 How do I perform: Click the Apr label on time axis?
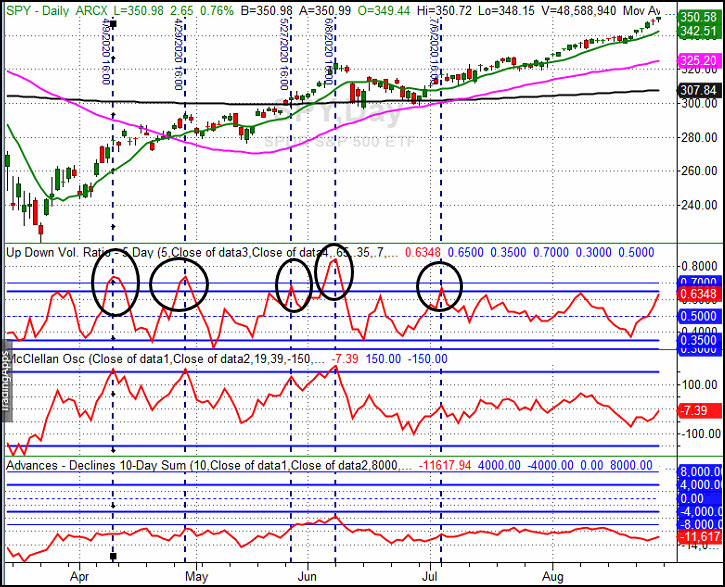point(79,576)
